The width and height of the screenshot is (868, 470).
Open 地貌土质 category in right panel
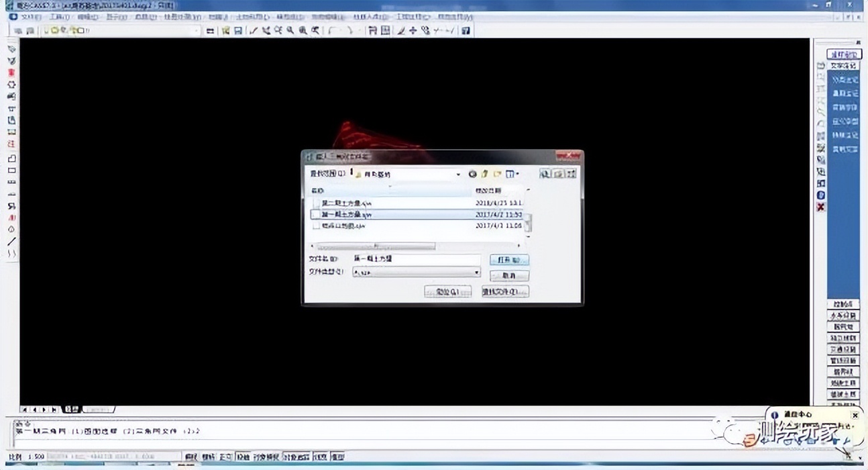tap(844, 383)
